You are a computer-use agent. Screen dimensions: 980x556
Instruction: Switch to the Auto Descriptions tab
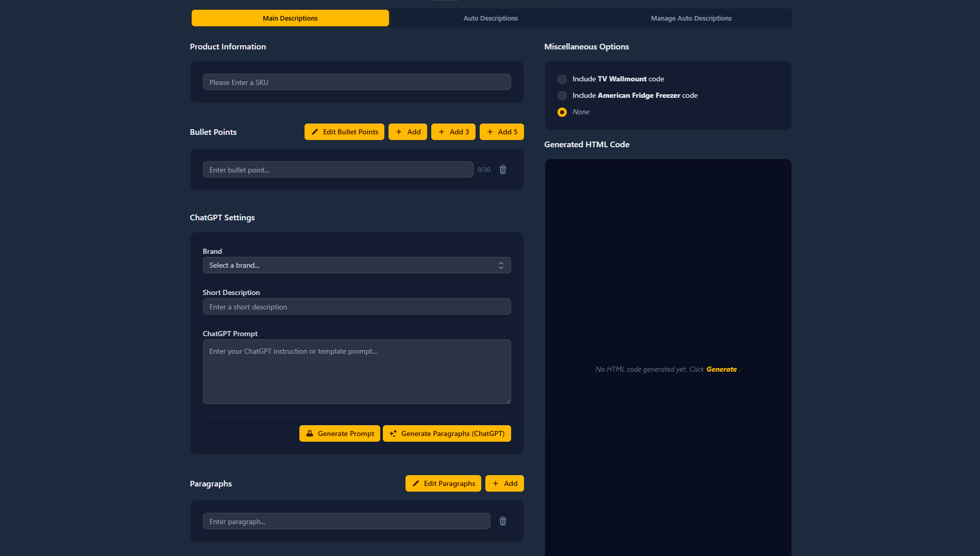coord(490,18)
